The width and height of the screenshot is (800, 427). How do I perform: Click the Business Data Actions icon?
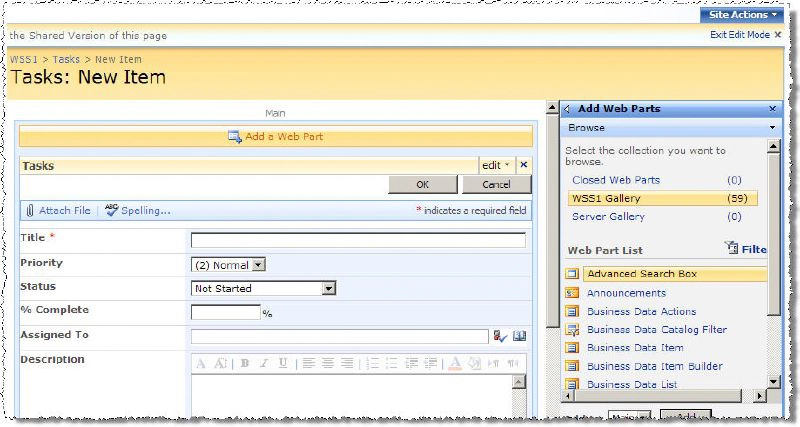click(572, 311)
